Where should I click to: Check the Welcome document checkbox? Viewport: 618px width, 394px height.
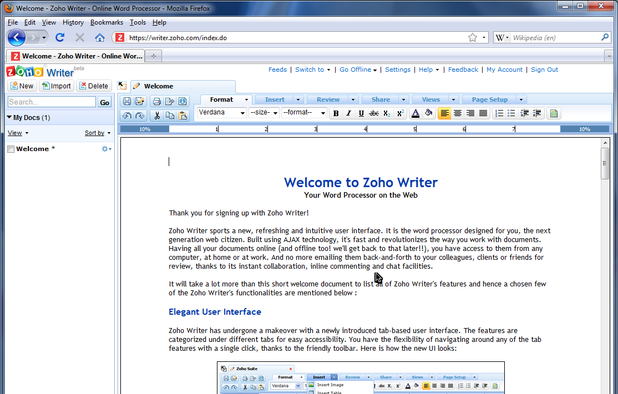pos(11,149)
